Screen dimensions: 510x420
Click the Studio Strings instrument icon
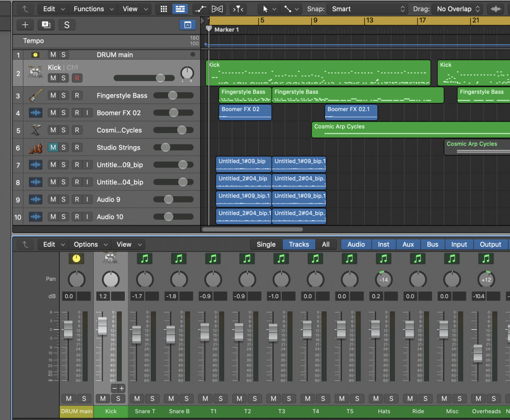point(36,148)
